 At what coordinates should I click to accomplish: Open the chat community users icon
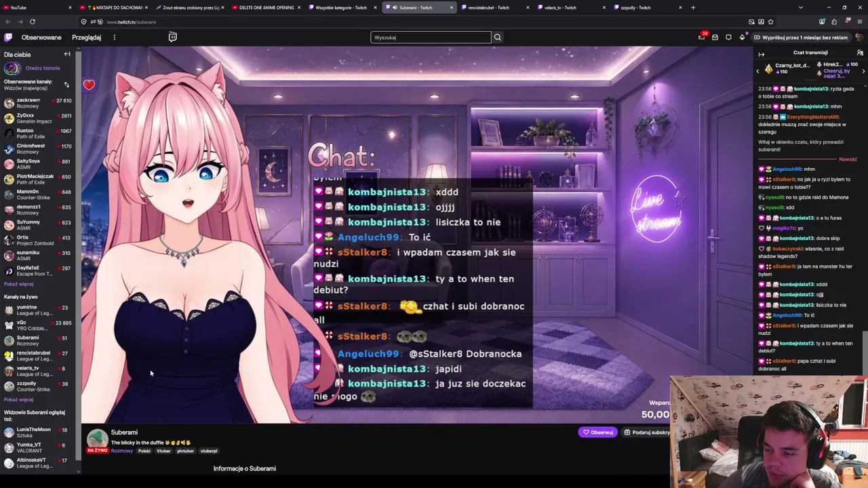click(860, 53)
